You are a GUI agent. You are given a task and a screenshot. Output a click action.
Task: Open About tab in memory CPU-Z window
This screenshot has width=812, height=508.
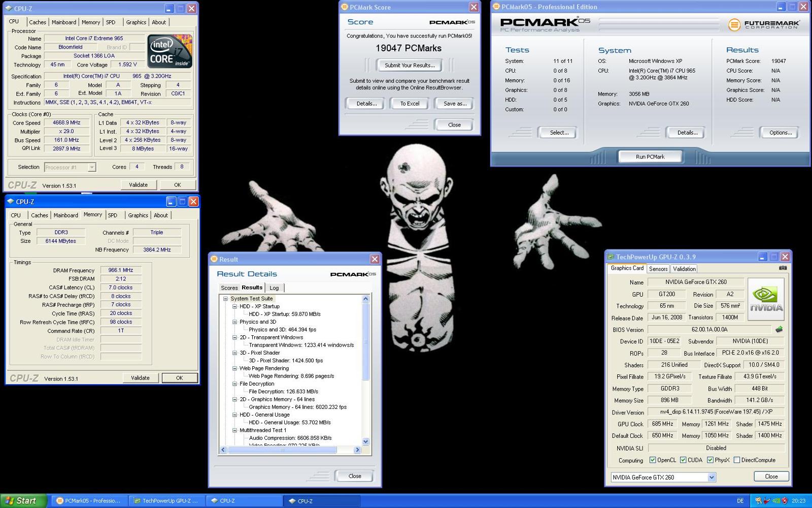click(x=161, y=215)
